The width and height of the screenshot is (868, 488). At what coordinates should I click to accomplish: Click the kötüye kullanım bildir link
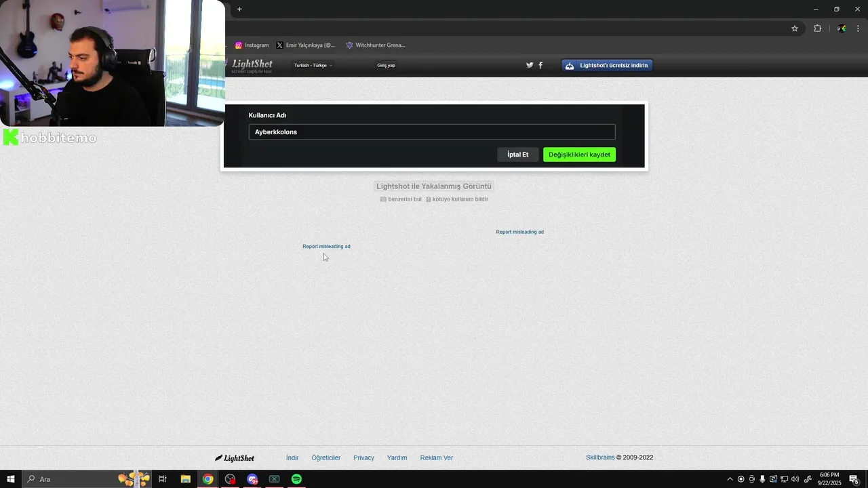[x=457, y=199]
